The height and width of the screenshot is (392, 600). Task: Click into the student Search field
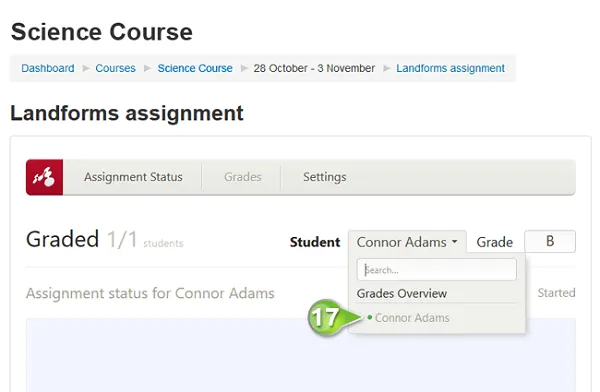coord(437,270)
